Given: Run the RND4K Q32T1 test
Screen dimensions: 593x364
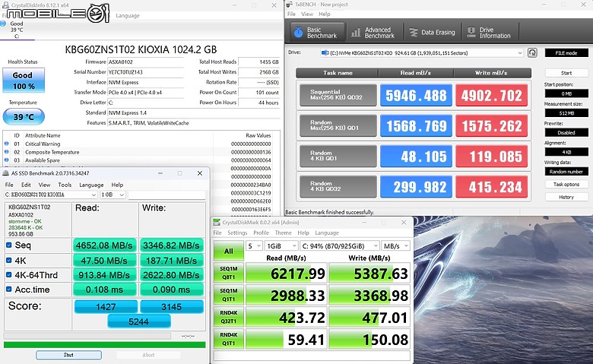Looking at the screenshot, I should 228,317.
